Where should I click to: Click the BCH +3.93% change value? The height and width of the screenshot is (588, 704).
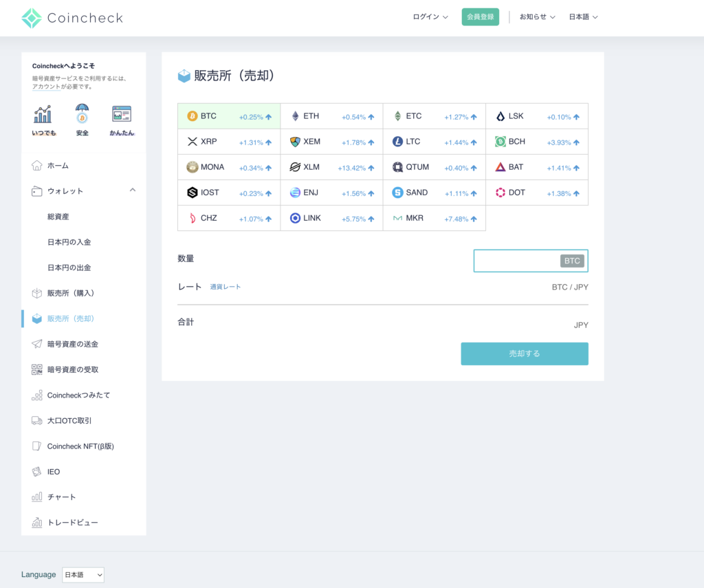coord(558,142)
